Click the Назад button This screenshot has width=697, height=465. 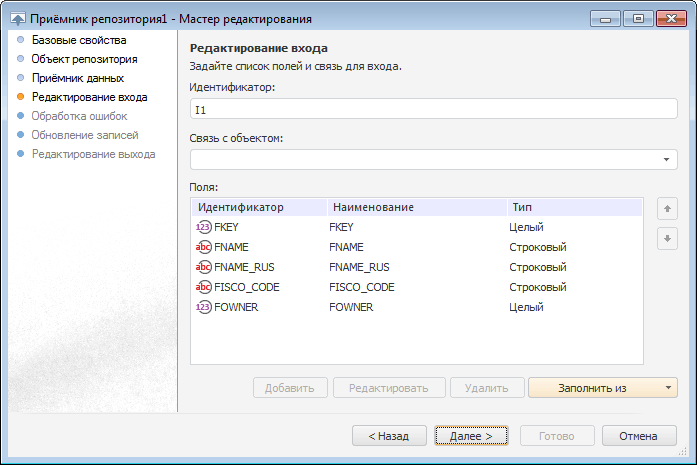(389, 436)
